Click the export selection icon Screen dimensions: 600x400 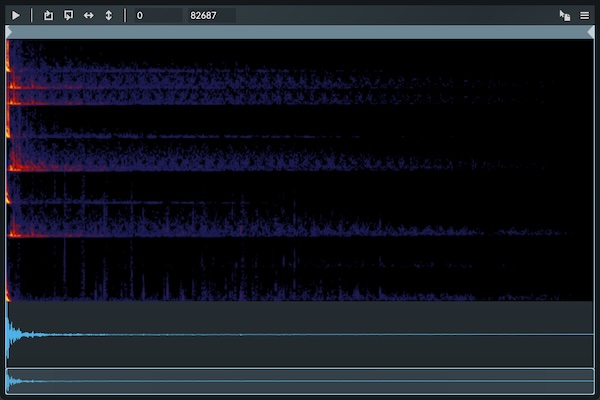pos(48,15)
